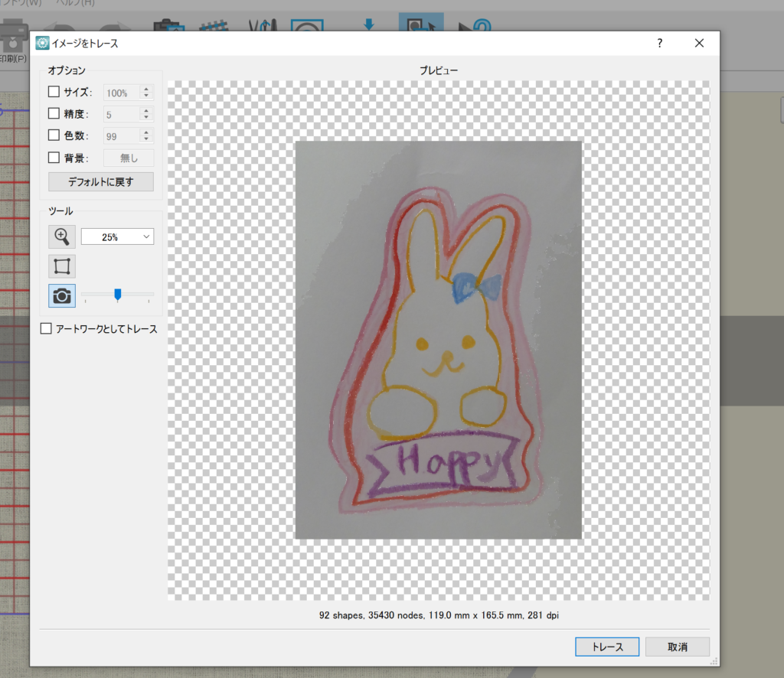Cancel with the 取消 button
The width and height of the screenshot is (784, 678).
[x=677, y=647]
